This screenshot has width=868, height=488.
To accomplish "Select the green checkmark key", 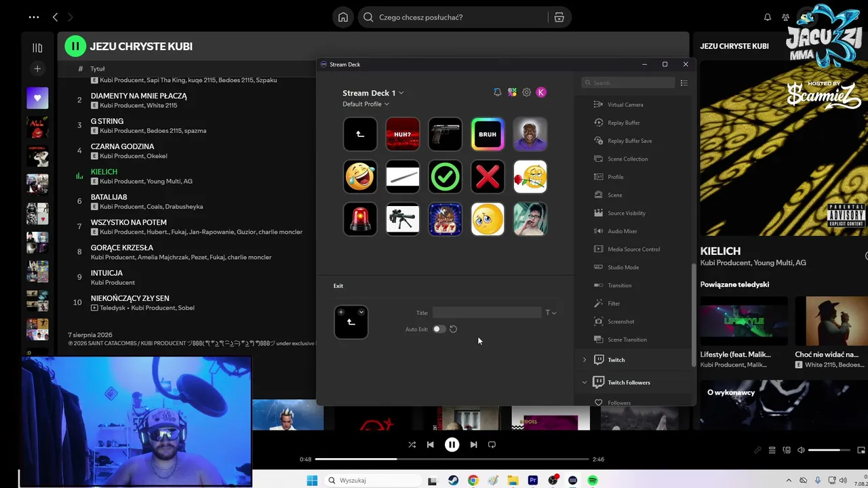I will tap(445, 177).
